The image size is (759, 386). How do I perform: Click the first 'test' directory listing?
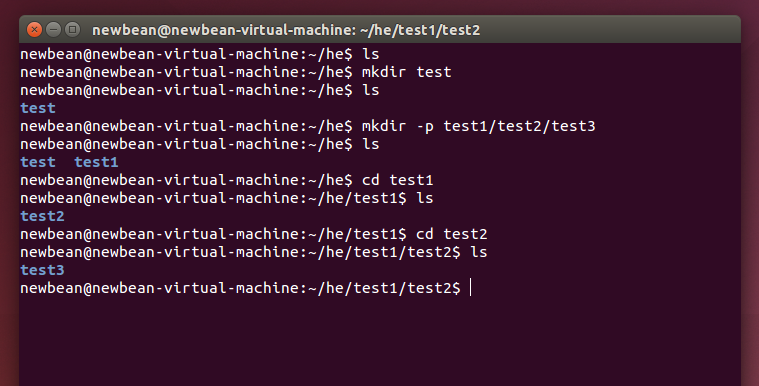[38, 108]
